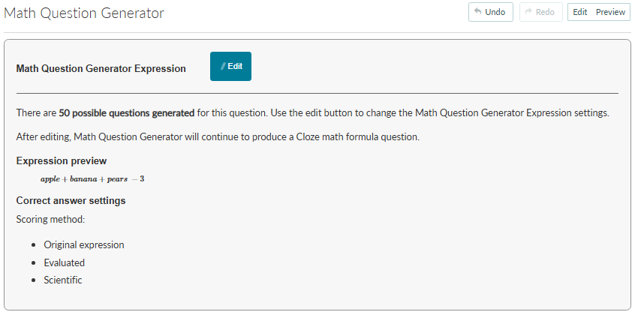This screenshot has width=644, height=318.
Task: Select the 'Original expression' list item
Action: click(84, 244)
